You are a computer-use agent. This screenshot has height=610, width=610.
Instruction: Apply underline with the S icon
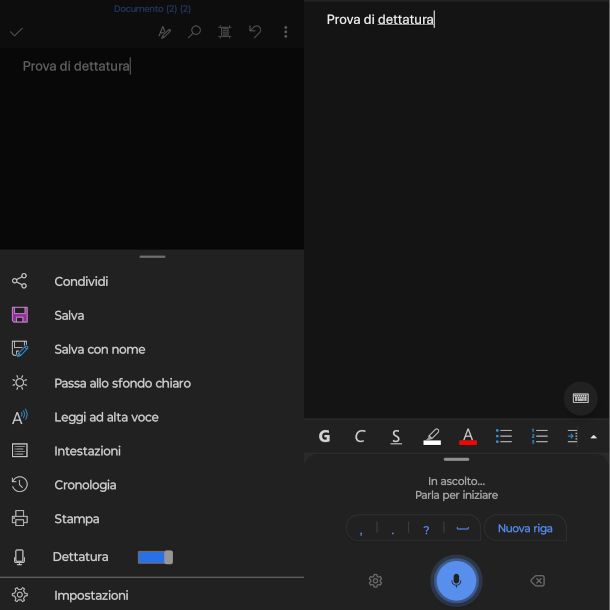click(396, 437)
